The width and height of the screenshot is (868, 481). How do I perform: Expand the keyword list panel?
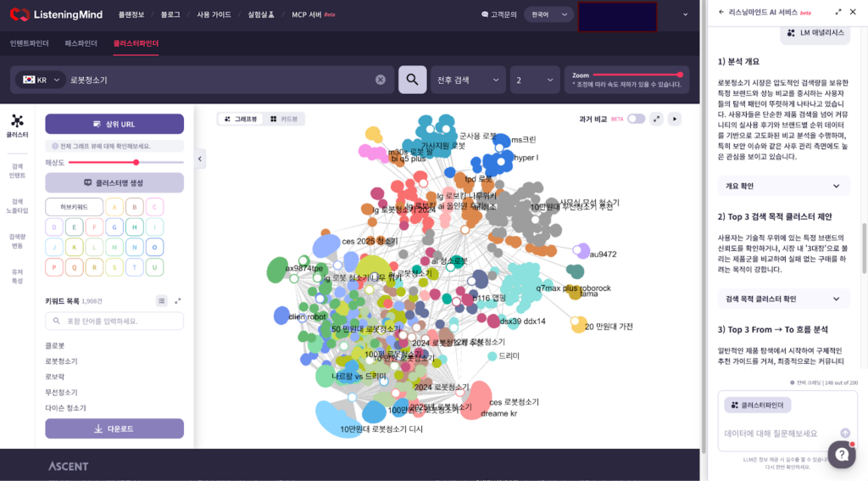click(178, 300)
